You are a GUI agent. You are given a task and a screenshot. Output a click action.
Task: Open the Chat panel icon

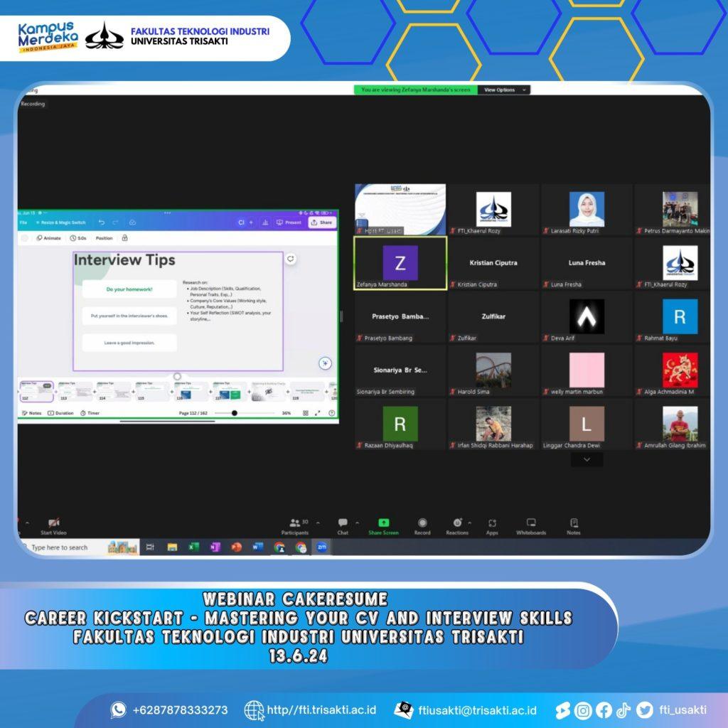343,523
